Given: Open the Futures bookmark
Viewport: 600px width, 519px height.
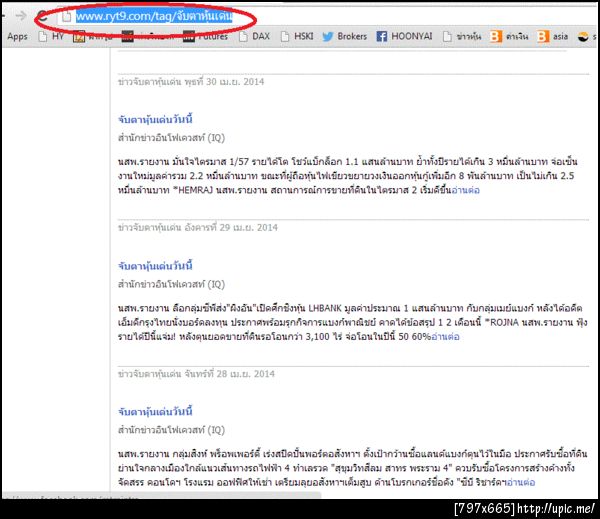Looking at the screenshot, I should pyautogui.click(x=205, y=37).
